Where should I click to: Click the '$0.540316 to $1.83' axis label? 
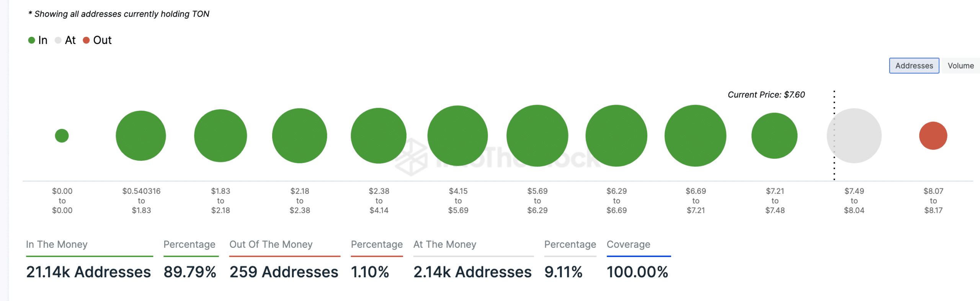(x=141, y=201)
